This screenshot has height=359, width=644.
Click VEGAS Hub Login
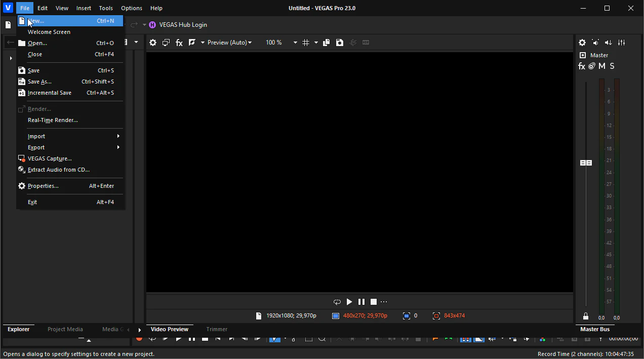tap(183, 25)
